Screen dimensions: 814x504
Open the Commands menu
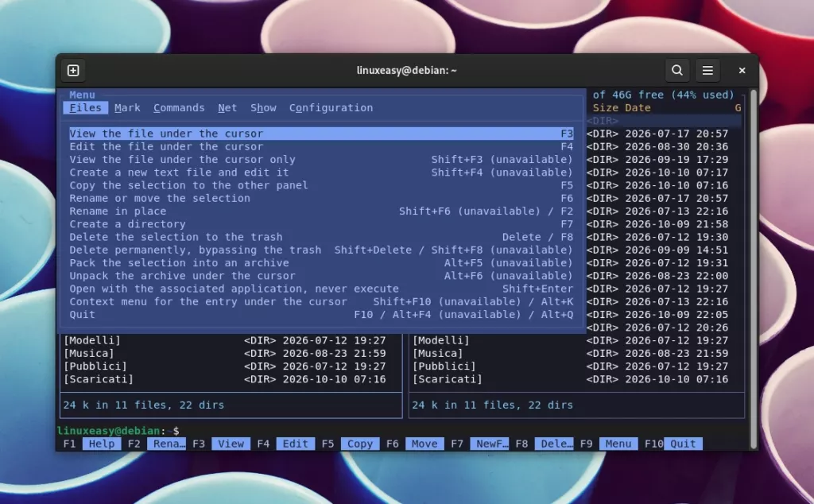point(179,107)
